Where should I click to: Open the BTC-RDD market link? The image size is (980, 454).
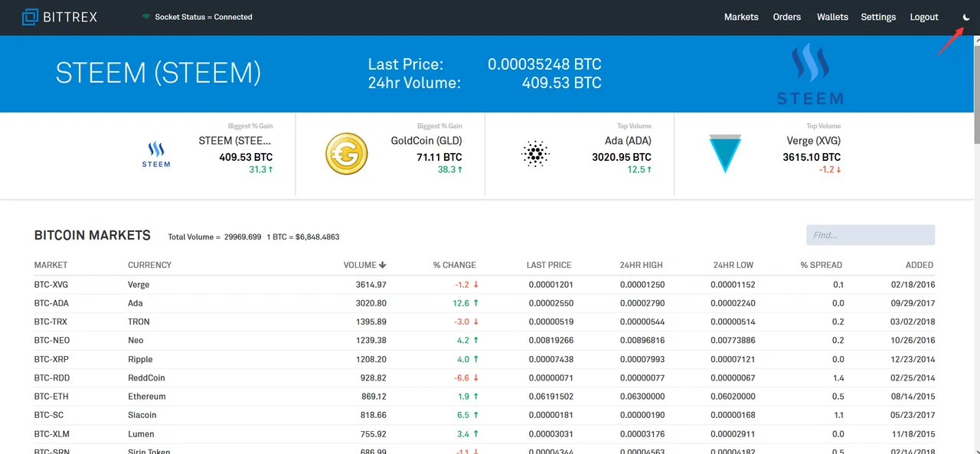click(51, 378)
